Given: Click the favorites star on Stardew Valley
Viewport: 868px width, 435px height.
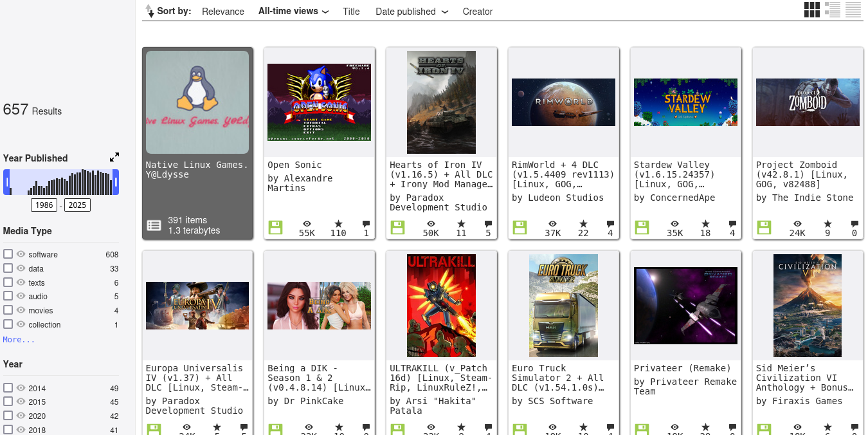Looking at the screenshot, I should point(705,224).
